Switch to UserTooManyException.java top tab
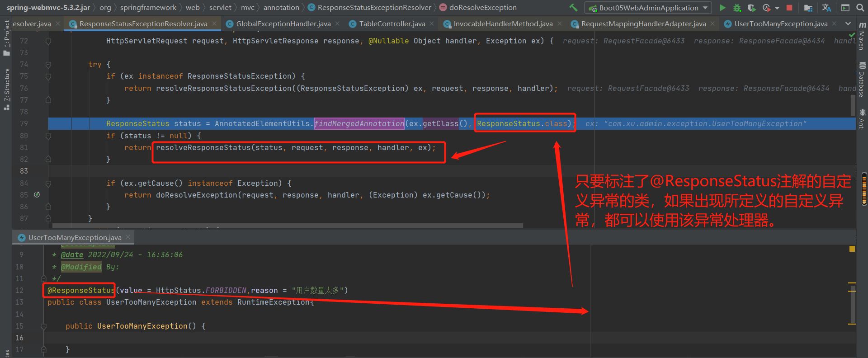Image resolution: width=868 pixels, height=358 pixels. [781, 24]
